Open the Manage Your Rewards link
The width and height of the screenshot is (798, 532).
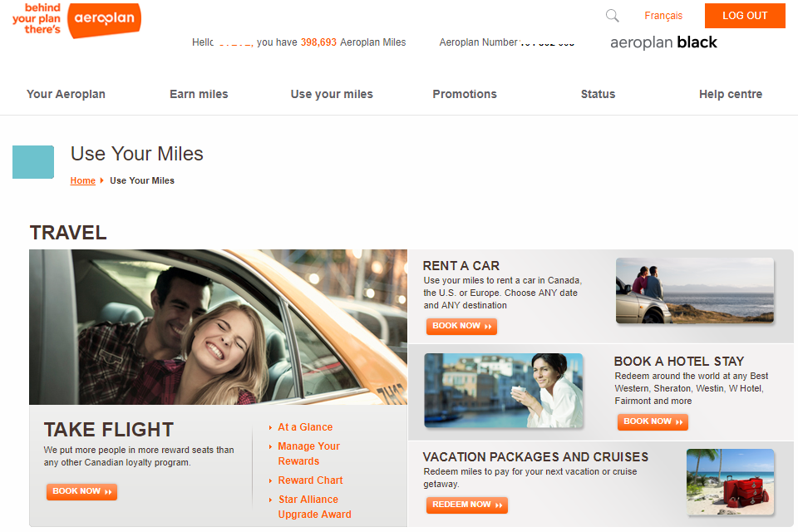click(x=308, y=454)
